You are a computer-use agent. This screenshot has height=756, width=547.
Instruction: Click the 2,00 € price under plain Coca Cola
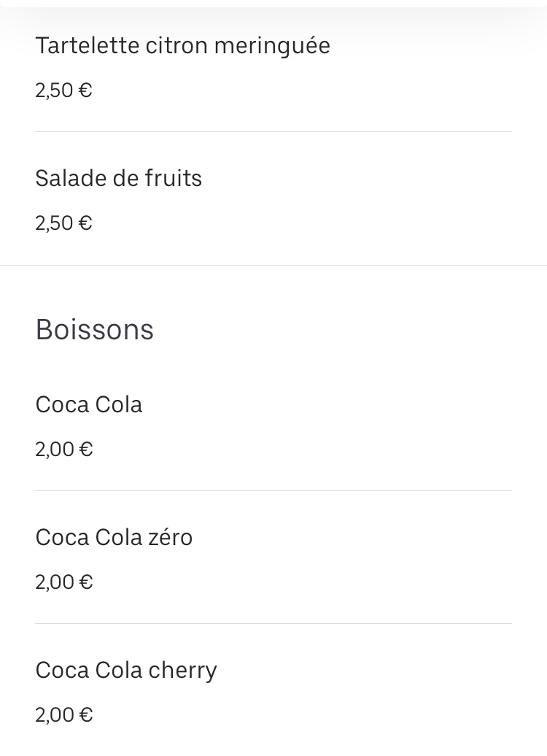click(63, 450)
